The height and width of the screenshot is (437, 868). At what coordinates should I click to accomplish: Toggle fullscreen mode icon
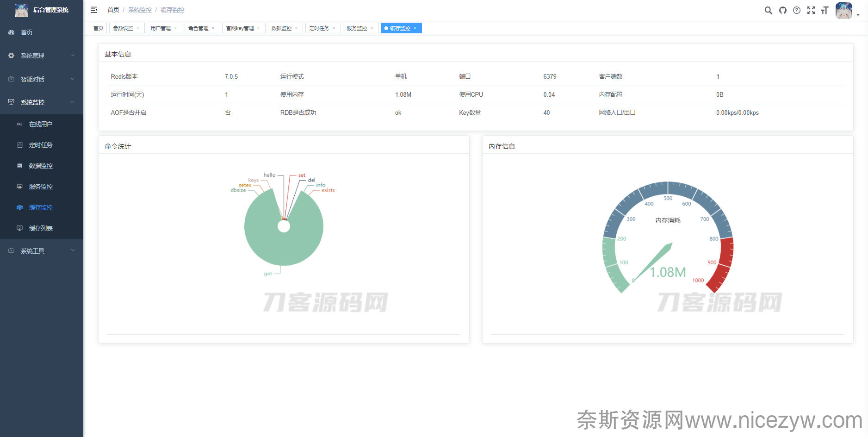coord(811,10)
